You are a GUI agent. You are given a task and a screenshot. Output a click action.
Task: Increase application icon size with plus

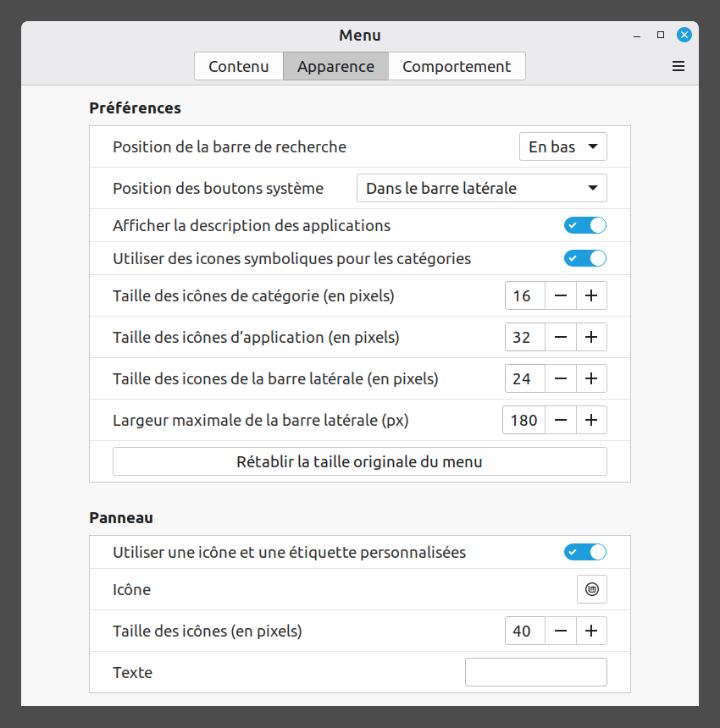[x=591, y=337]
